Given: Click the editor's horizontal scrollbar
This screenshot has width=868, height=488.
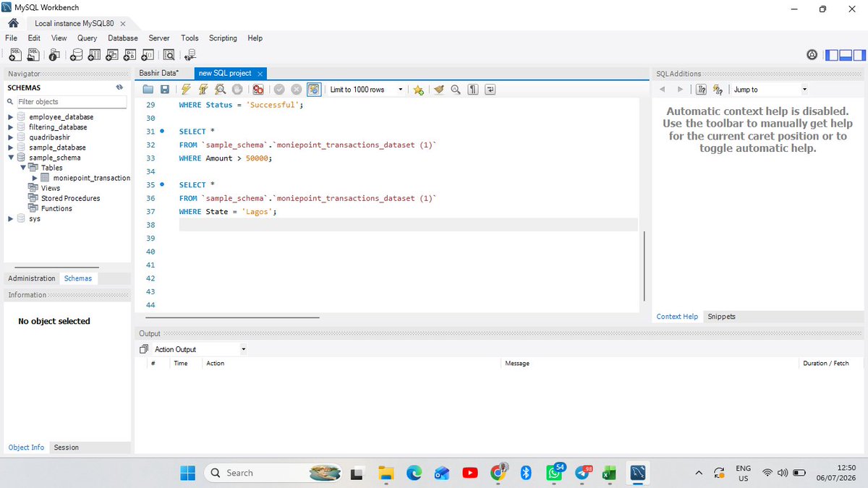Looking at the screenshot, I should click(x=232, y=317).
